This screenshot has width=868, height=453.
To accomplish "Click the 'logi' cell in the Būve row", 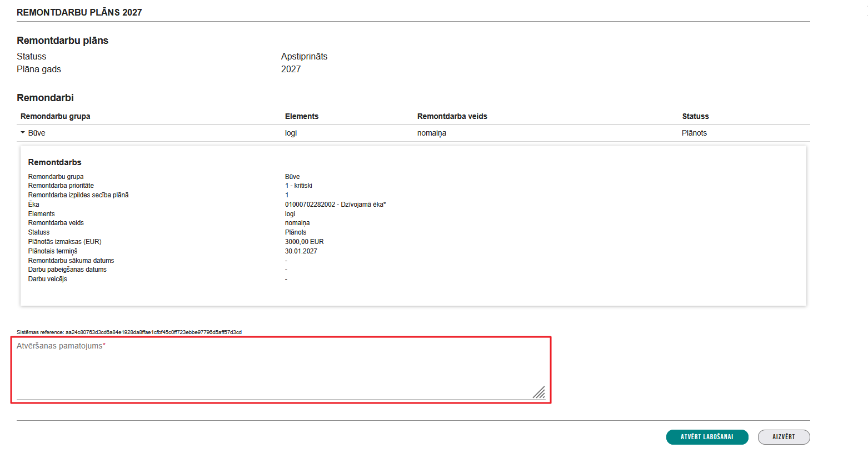I will 291,133.
